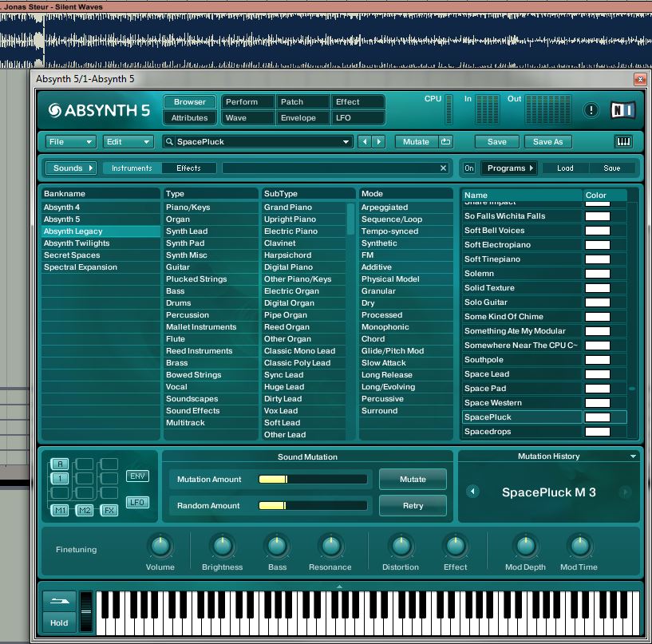Expand the small arrow above the keyboard

(339, 587)
